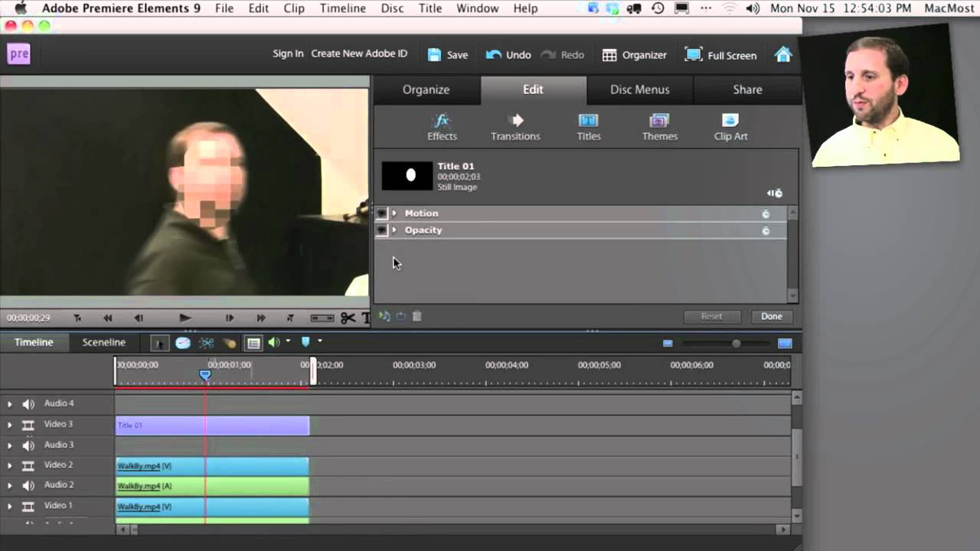Expand the Audio 4 track
The width and height of the screenshot is (980, 551).
pyautogui.click(x=10, y=404)
